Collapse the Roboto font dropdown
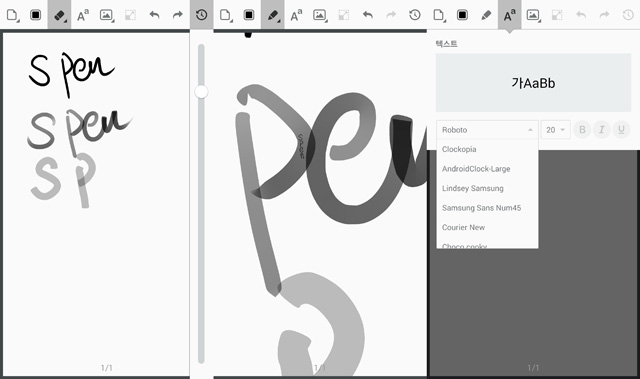Image resolution: width=640 pixels, height=379 pixels. pos(487,130)
